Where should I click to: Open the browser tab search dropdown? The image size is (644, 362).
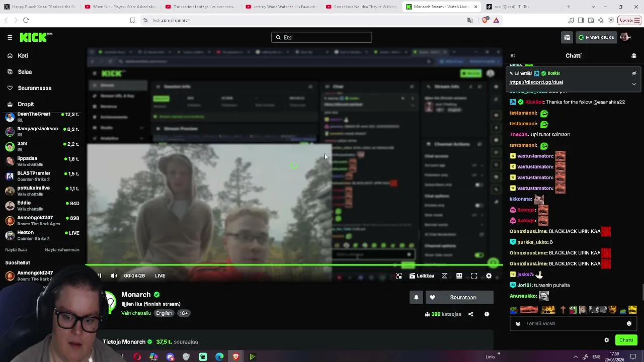[593, 7]
